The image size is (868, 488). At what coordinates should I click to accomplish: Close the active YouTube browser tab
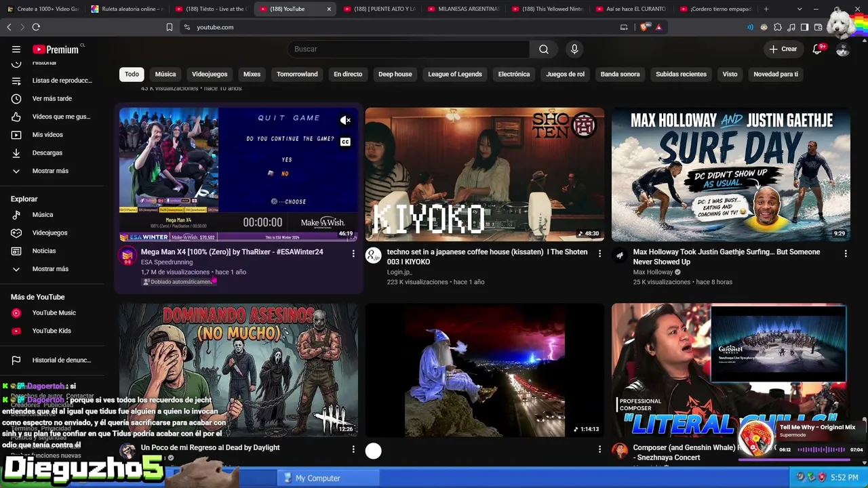[329, 9]
